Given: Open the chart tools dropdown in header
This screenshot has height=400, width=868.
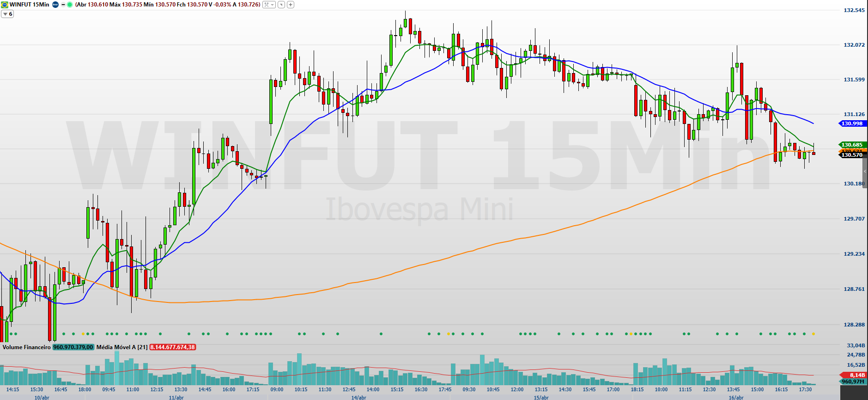Looking at the screenshot, I should click(x=269, y=5).
